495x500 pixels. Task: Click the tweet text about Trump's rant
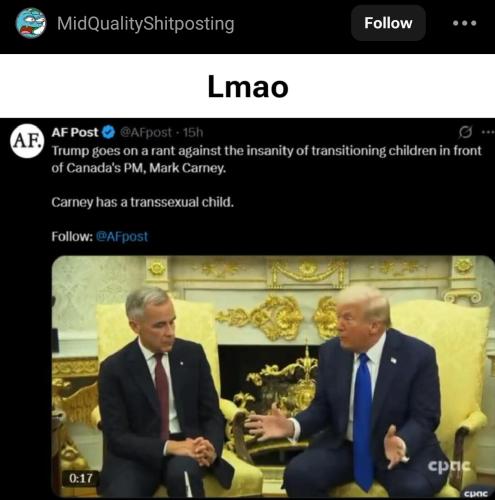click(266, 159)
